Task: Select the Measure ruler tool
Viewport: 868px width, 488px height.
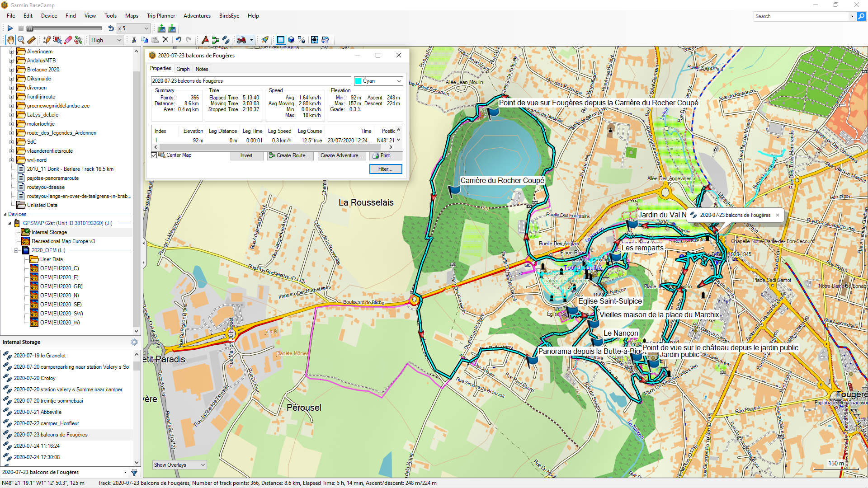Action: pyautogui.click(x=32, y=40)
